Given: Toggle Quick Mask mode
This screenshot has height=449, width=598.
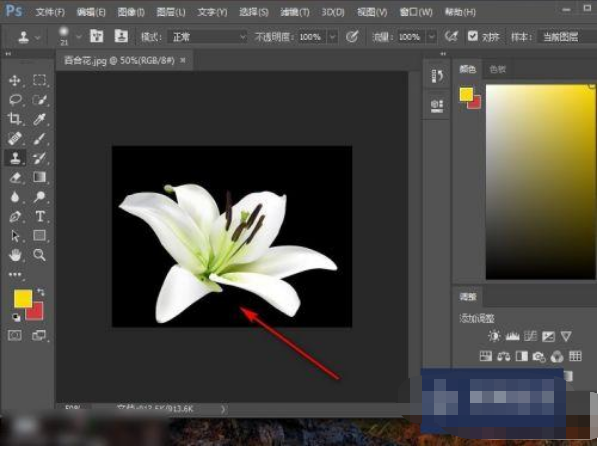Looking at the screenshot, I should (15, 335).
